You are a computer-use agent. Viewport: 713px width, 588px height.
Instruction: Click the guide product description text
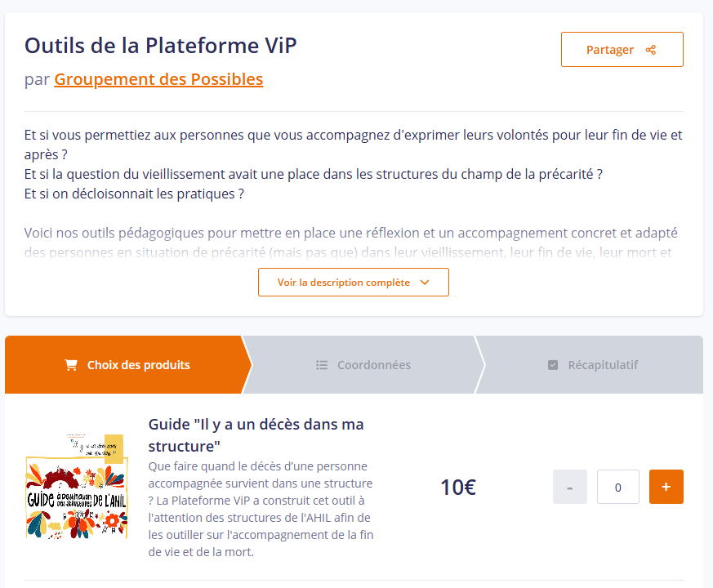(261, 509)
